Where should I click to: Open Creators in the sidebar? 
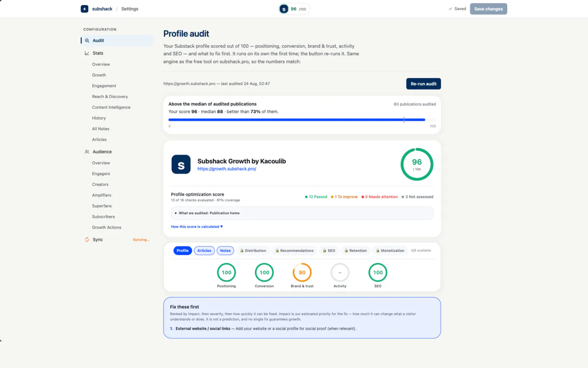[100, 184]
